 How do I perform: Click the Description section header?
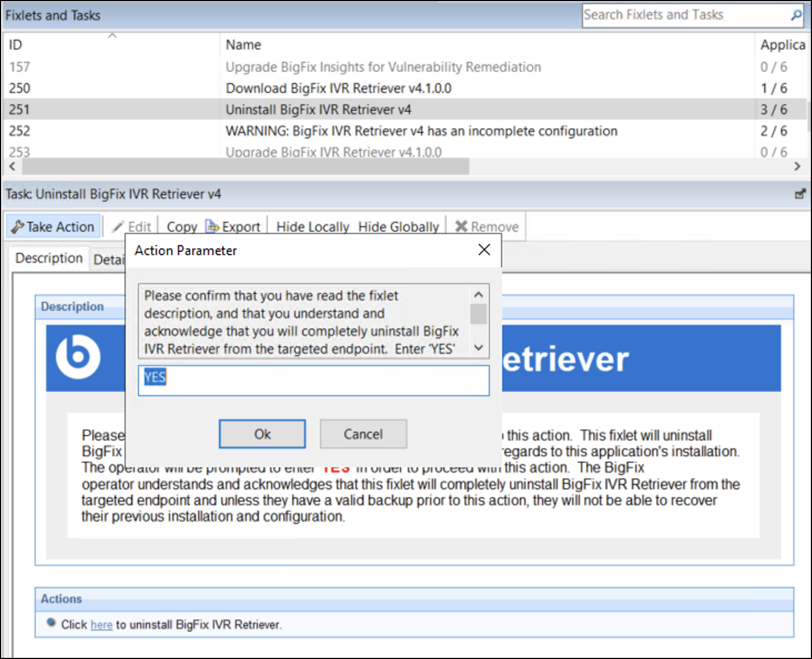pos(72,307)
